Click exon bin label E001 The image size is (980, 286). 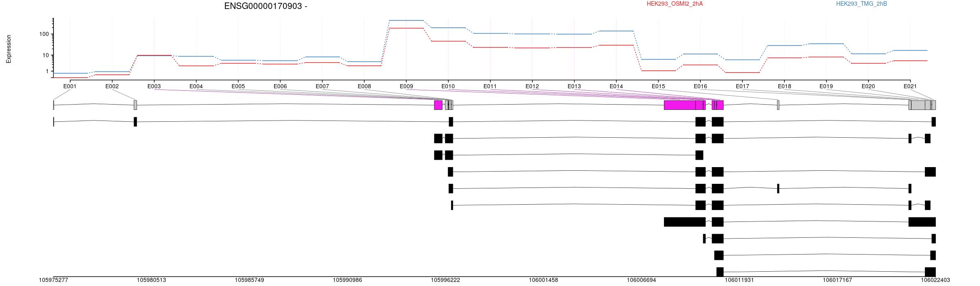click(x=70, y=86)
